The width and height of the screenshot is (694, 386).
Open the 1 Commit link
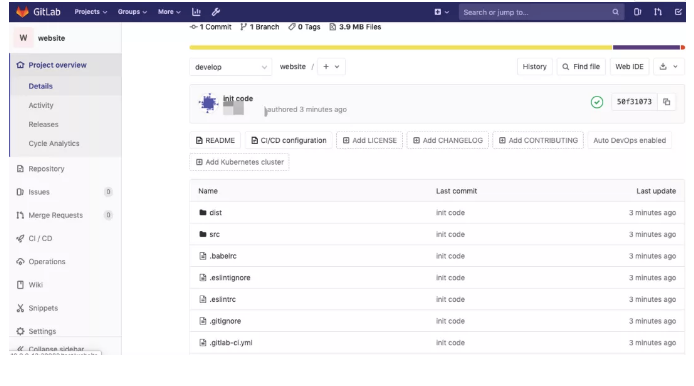(211, 27)
